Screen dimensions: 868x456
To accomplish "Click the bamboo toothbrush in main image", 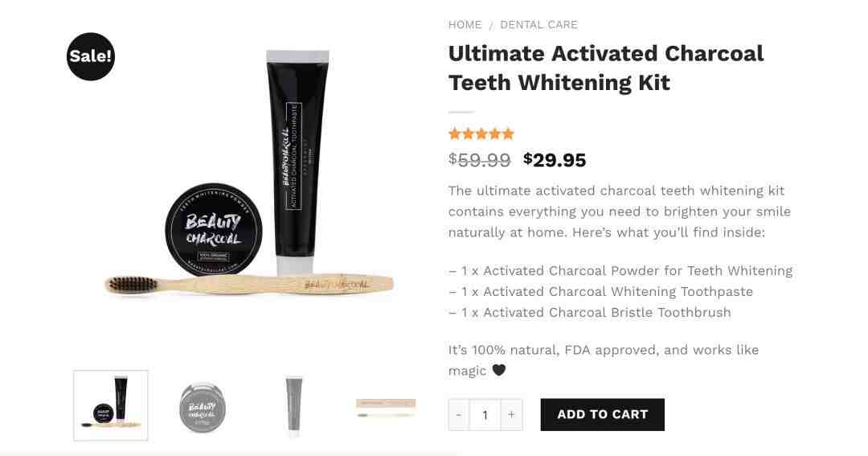I will (249, 284).
